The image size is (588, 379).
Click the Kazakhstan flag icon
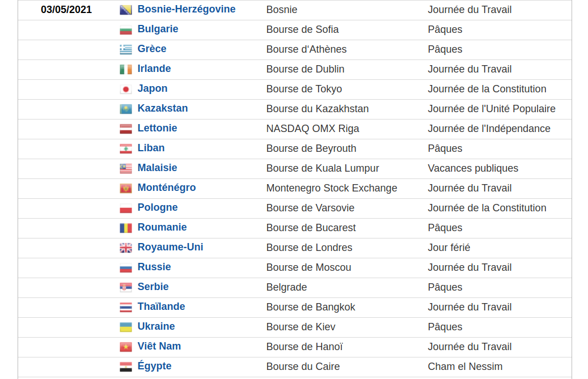tap(125, 109)
